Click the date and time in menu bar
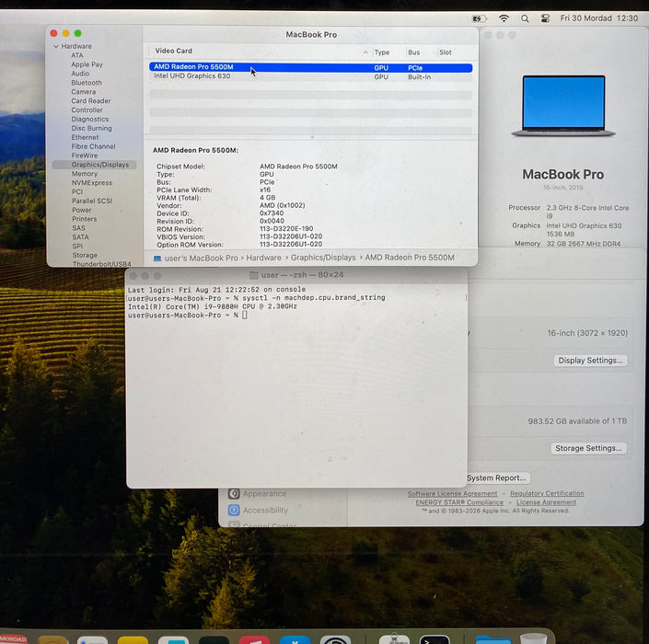 coord(598,18)
